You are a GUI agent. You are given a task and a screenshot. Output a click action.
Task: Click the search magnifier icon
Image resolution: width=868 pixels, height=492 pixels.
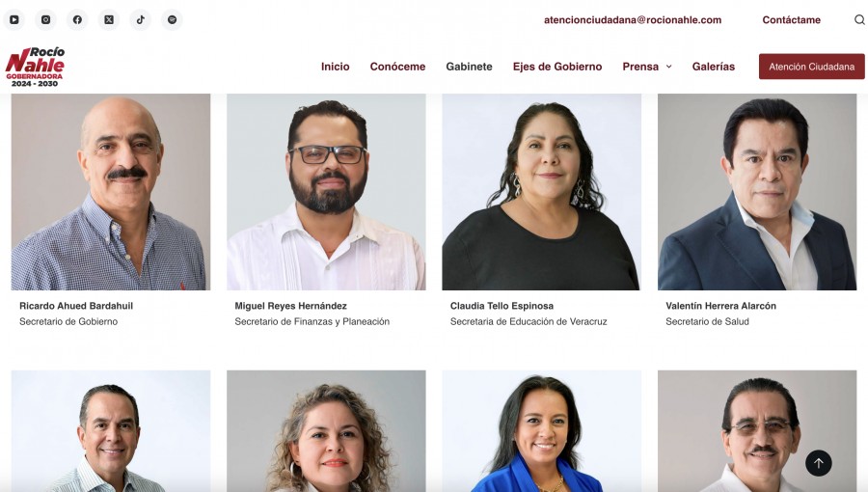coord(859,20)
